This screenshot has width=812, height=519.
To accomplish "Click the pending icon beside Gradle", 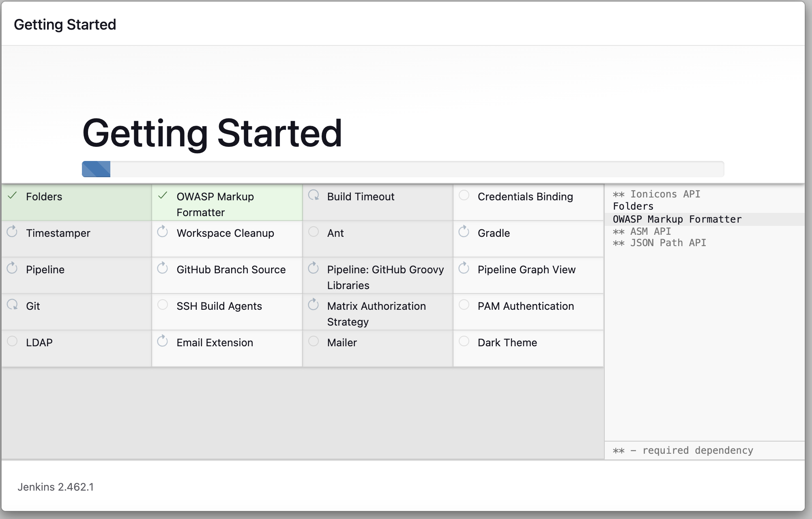I will (464, 232).
